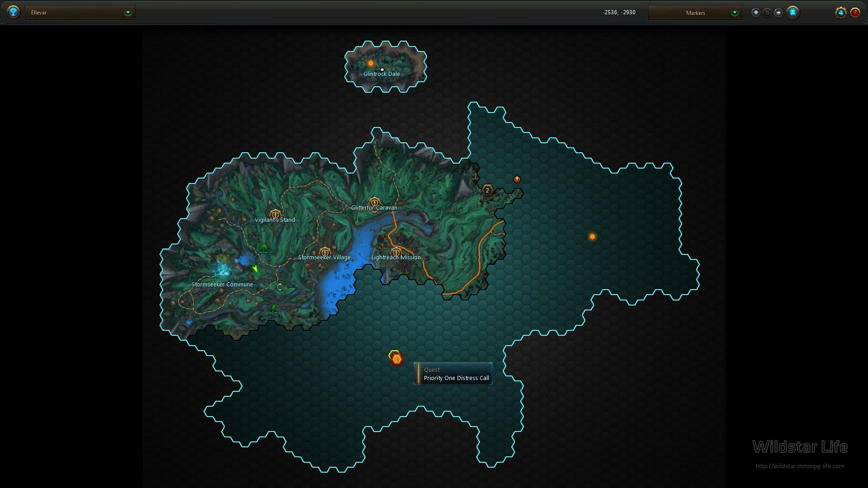Select Stormseeker Village settlement icon
This screenshot has width=868, height=488.
click(325, 252)
